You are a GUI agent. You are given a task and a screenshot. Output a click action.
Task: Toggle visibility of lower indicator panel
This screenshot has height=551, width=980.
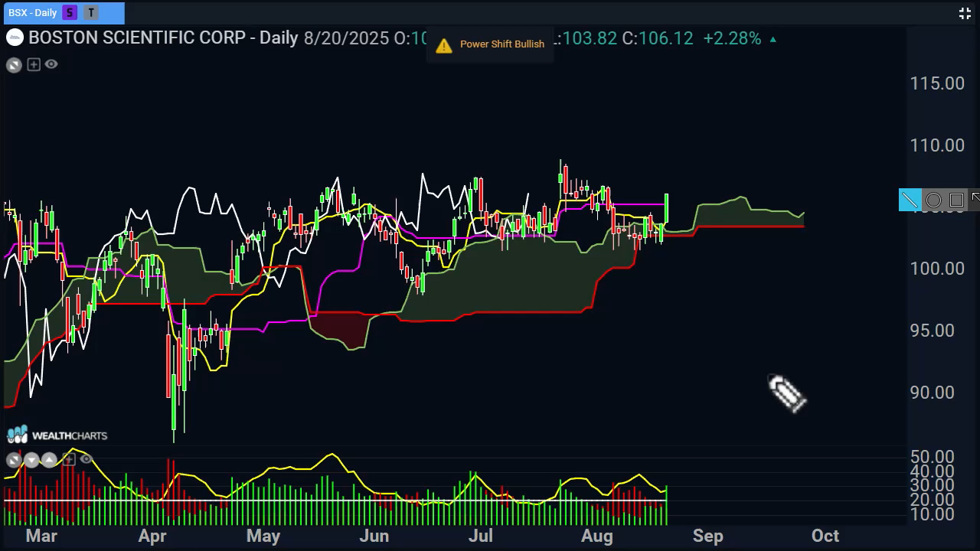coord(86,459)
